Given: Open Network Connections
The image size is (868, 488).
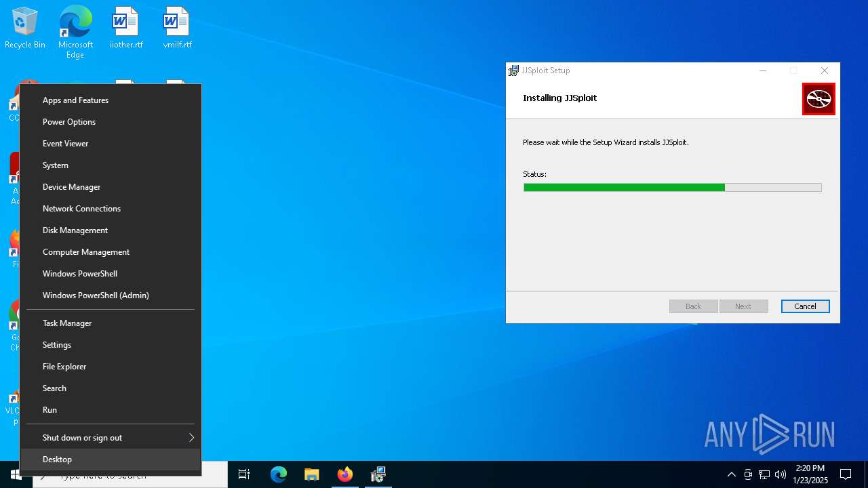Looking at the screenshot, I should (x=111, y=209).
